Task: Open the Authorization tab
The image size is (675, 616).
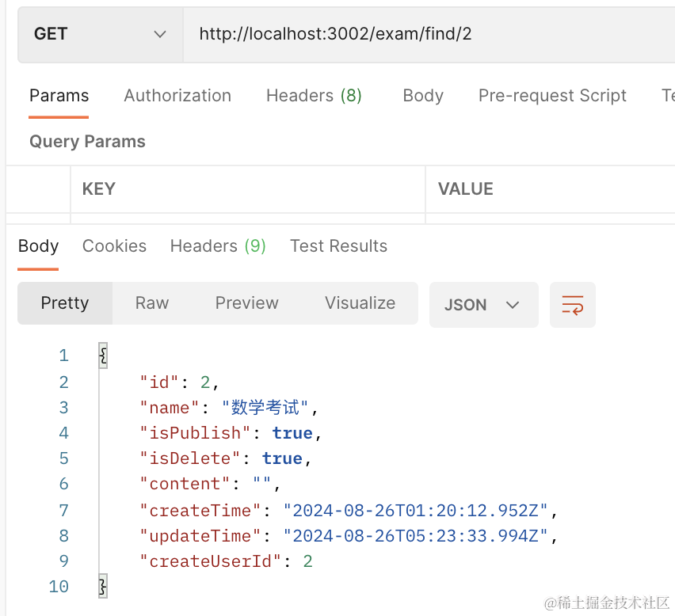Action: tap(177, 96)
